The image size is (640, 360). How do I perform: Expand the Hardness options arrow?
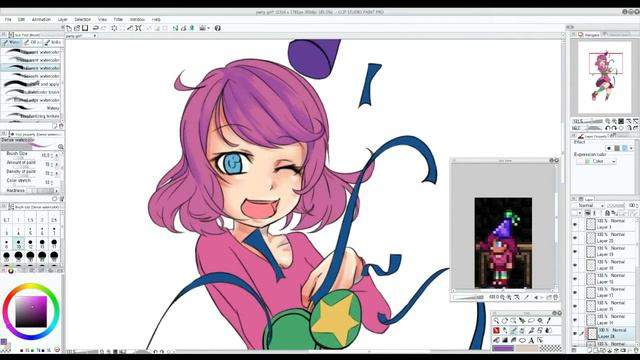point(56,191)
